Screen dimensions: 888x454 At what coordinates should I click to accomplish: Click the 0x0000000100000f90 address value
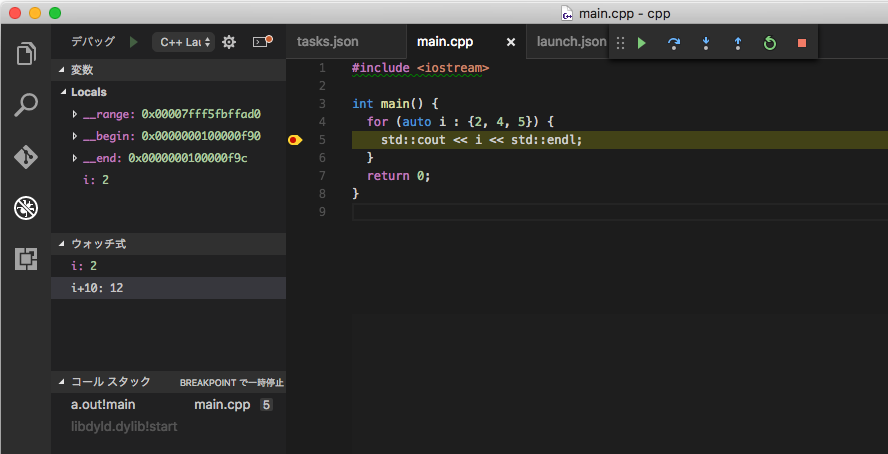(201, 136)
